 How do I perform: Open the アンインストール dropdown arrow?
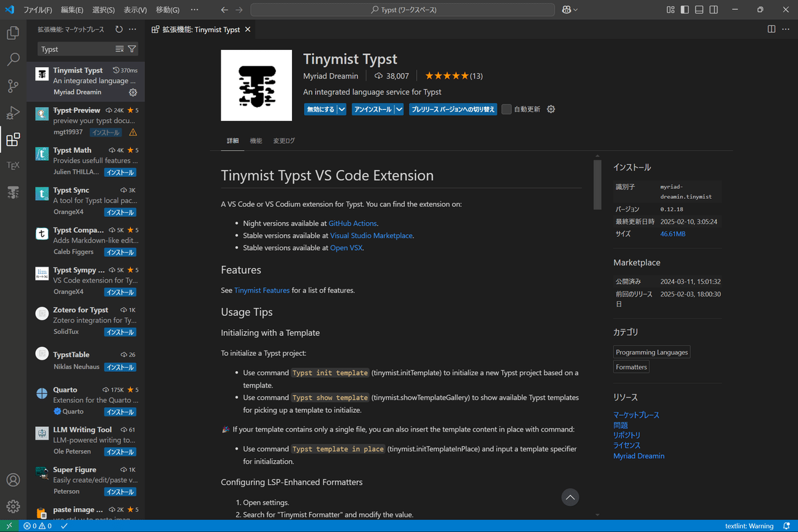pyautogui.click(x=398, y=109)
